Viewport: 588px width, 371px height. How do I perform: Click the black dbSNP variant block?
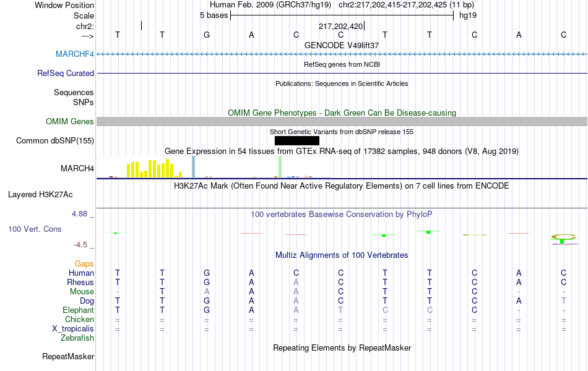297,140
